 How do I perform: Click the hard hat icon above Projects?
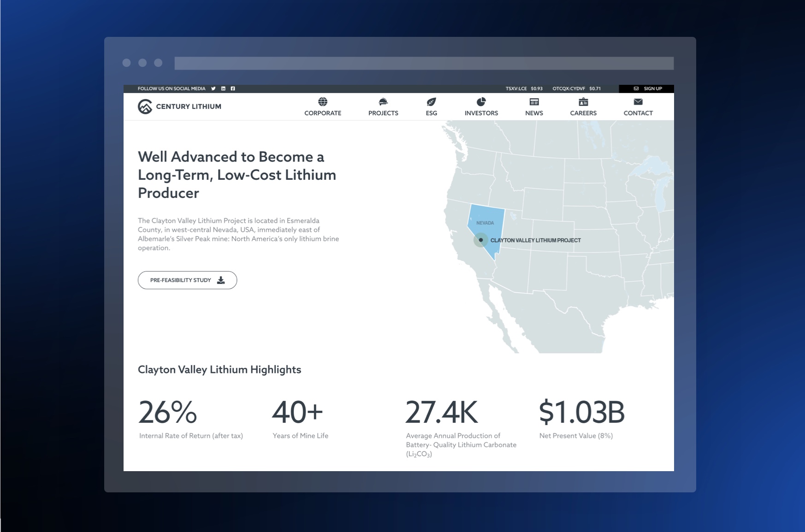click(x=383, y=101)
